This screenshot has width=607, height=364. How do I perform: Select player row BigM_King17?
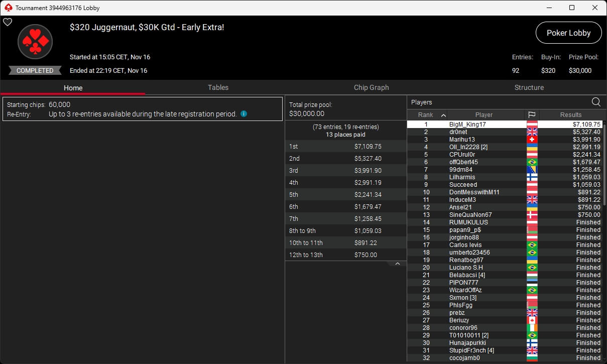click(x=504, y=125)
